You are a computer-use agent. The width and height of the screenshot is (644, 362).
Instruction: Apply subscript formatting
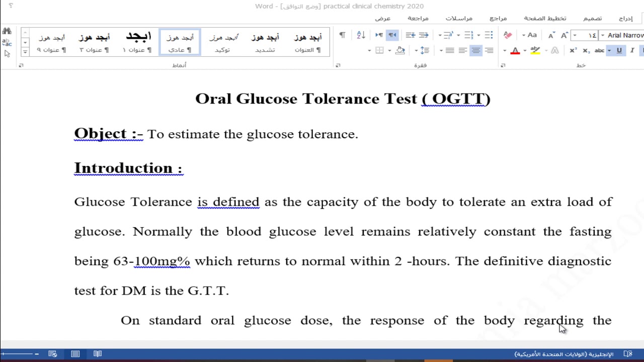586,50
